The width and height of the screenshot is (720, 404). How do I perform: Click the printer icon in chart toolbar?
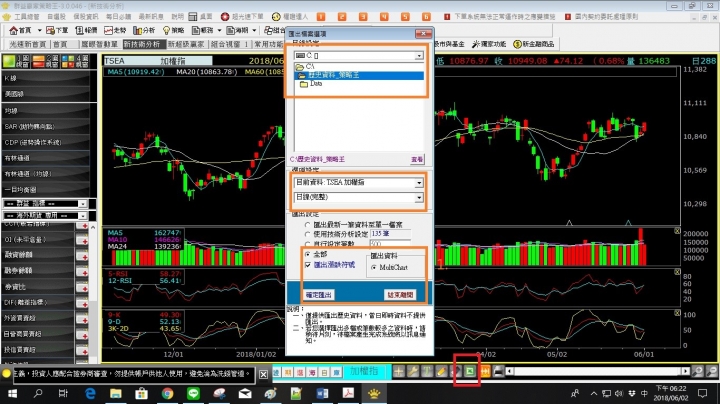(499, 371)
